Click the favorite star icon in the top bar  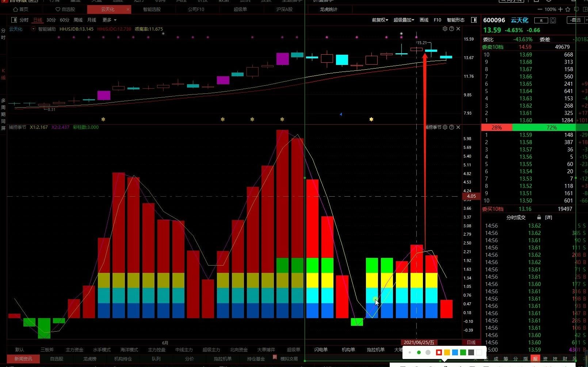[568, 9]
